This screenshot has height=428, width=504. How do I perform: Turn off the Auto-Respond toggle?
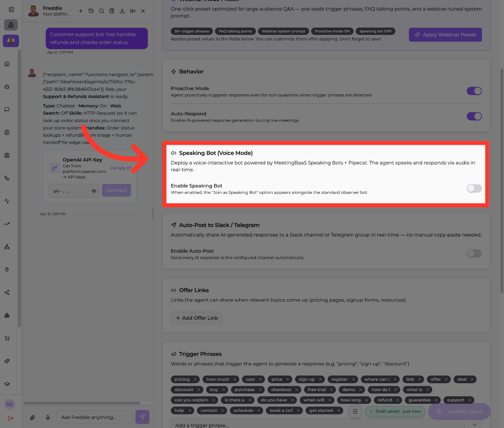[474, 116]
